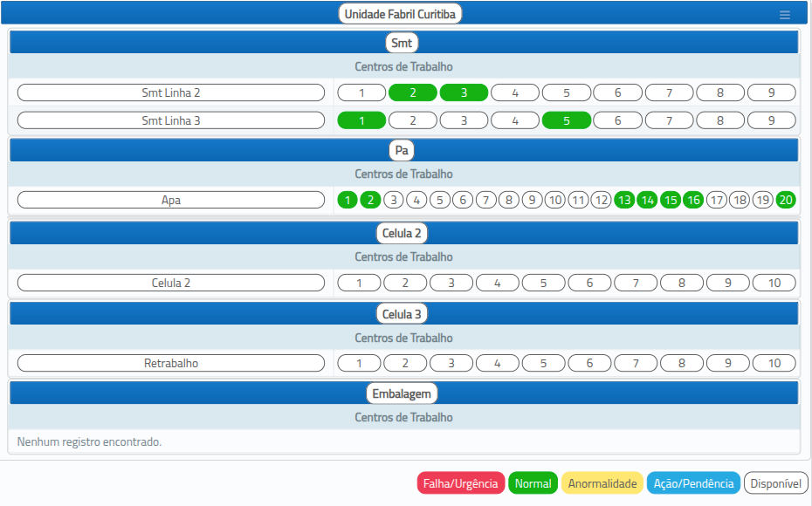Click the Celula 3 section header

(402, 314)
